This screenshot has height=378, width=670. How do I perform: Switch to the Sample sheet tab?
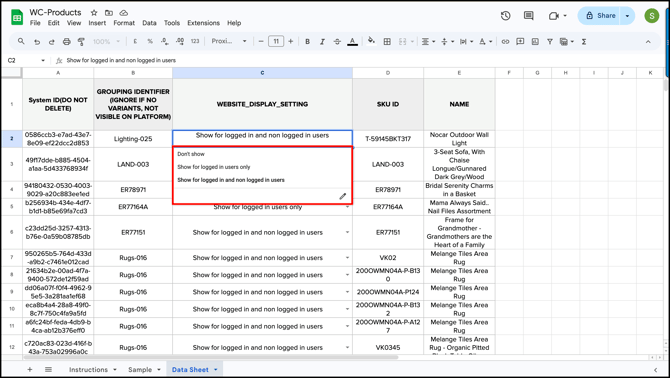(140, 369)
